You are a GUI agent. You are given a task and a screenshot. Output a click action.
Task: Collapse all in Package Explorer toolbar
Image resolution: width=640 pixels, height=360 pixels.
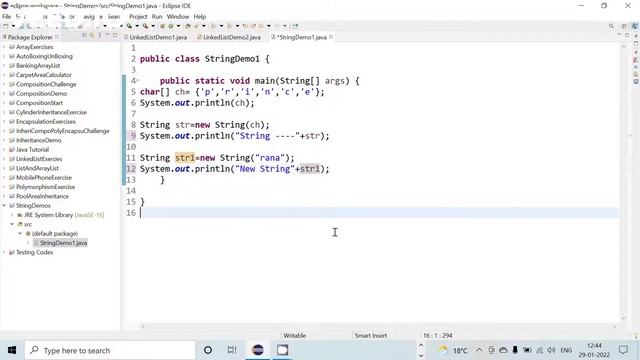coord(84,36)
